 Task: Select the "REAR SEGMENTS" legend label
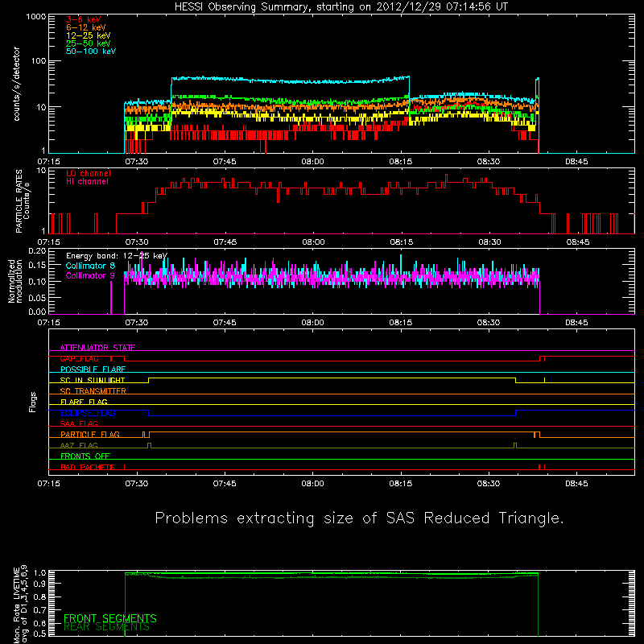106,627
